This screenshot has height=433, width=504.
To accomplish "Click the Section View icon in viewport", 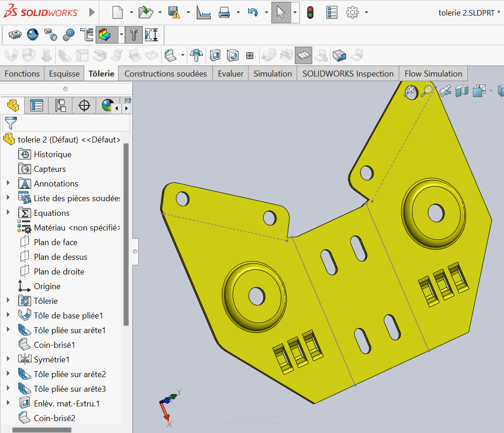I will (x=462, y=91).
